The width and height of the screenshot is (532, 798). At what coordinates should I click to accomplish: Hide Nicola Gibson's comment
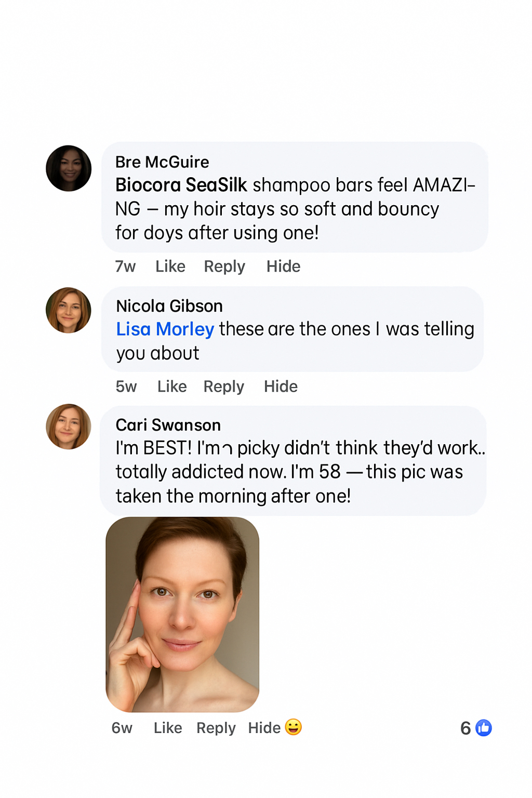pos(281,387)
